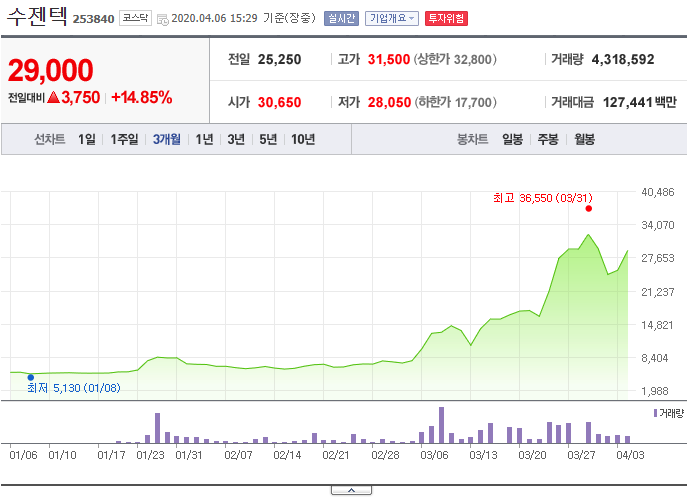Screen dimensions: 687x501
Task: Click the 거래대금 value 127,441 백만
Action: point(640,102)
